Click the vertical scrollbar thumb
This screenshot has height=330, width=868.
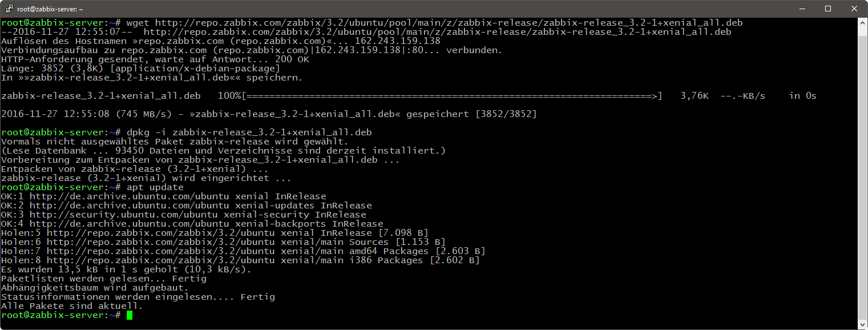(x=862, y=171)
